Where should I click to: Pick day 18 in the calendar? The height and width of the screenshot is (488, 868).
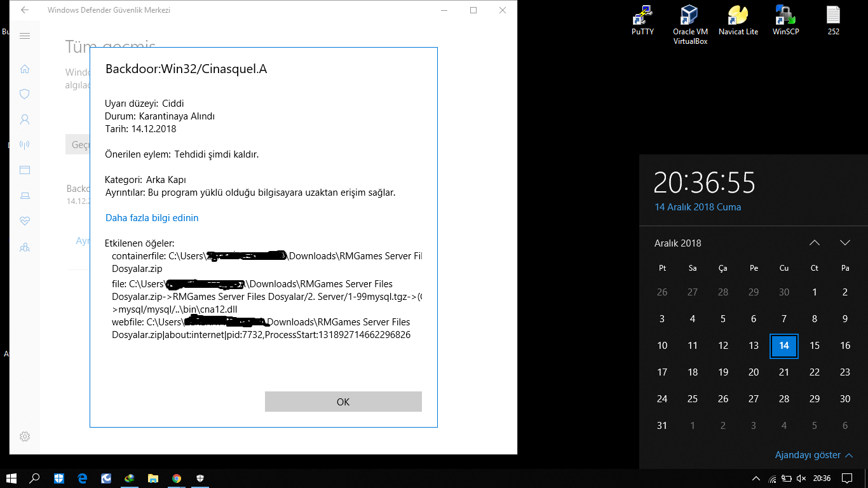pyautogui.click(x=693, y=372)
